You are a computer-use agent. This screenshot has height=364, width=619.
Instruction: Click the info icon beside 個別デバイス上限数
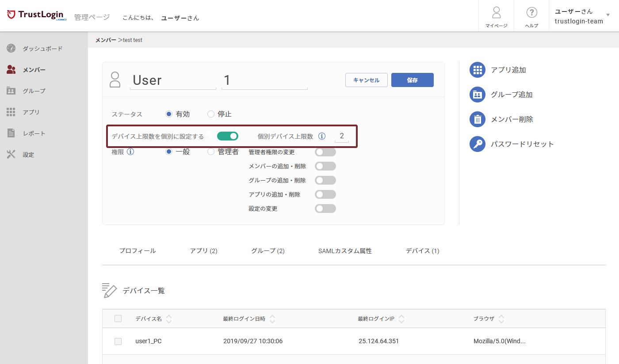click(322, 136)
